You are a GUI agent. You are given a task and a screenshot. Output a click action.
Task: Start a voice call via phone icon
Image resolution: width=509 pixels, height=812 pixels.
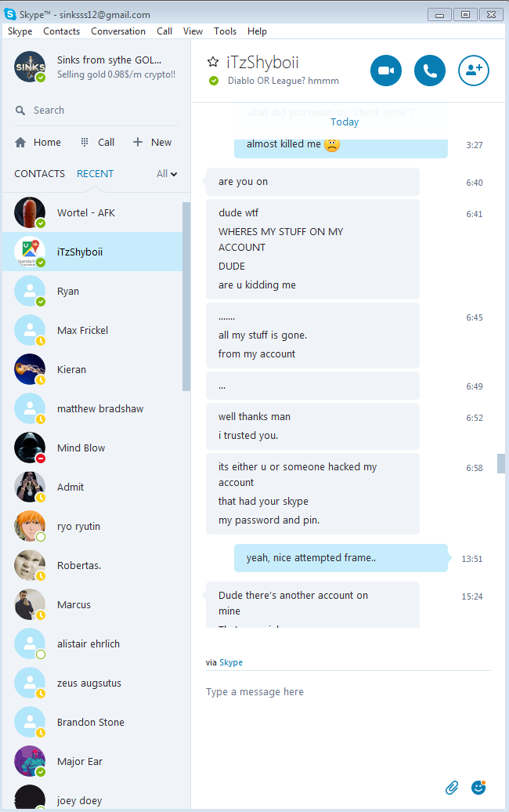click(430, 71)
